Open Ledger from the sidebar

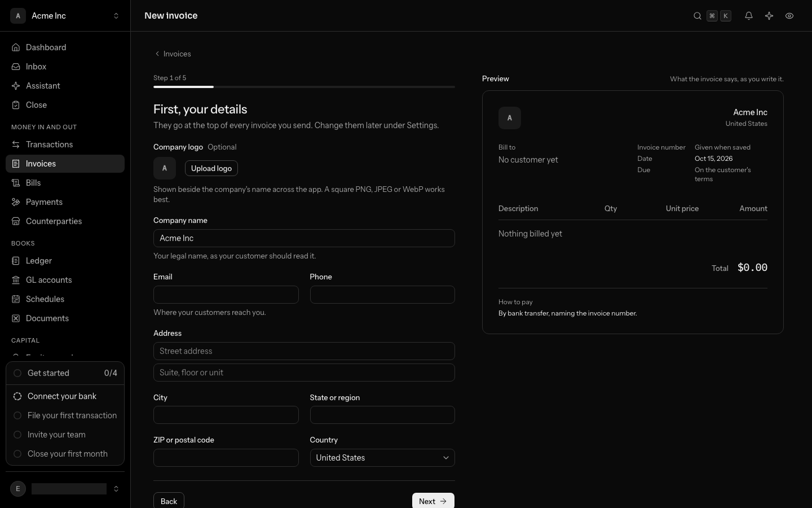65,261
